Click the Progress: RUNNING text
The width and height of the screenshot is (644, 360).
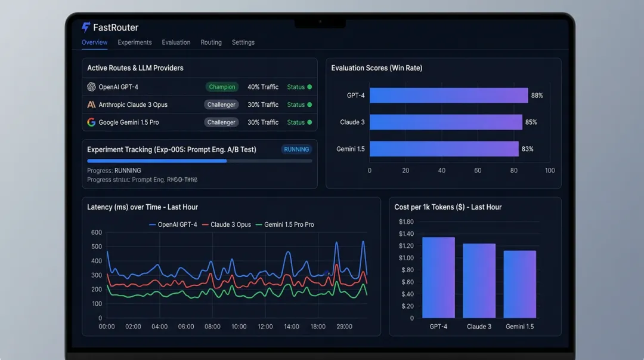point(114,170)
